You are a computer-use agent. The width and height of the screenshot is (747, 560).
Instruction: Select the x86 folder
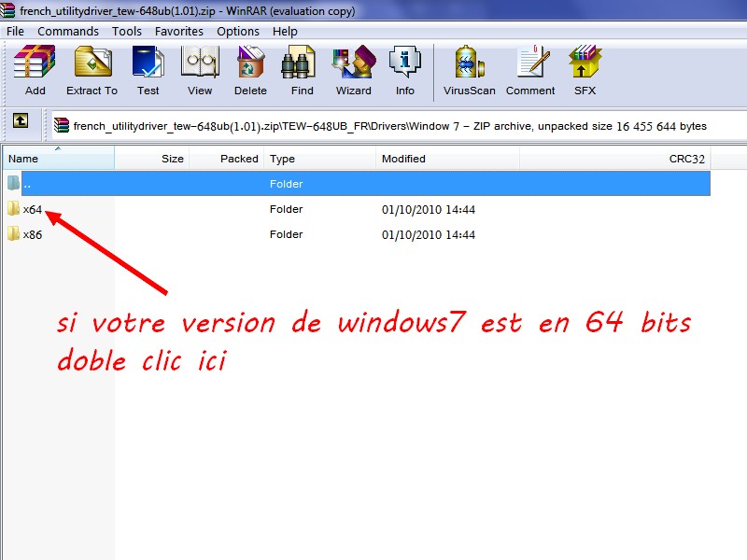pos(32,234)
